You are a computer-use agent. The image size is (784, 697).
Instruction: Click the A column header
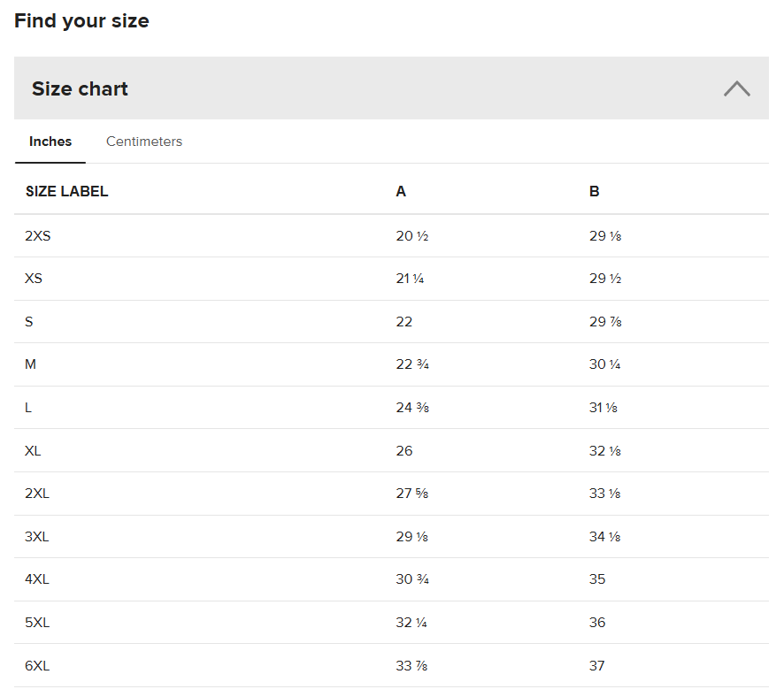pyautogui.click(x=401, y=192)
